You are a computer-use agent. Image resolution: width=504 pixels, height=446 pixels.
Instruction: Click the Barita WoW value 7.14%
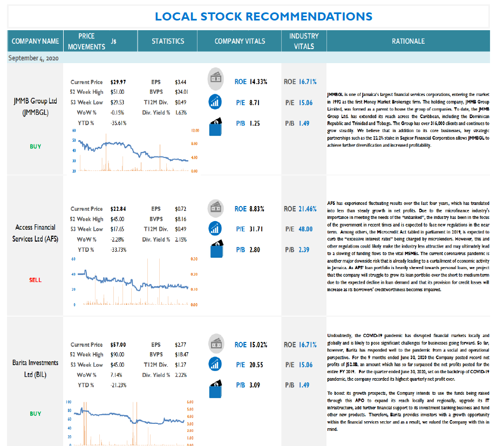(116, 375)
